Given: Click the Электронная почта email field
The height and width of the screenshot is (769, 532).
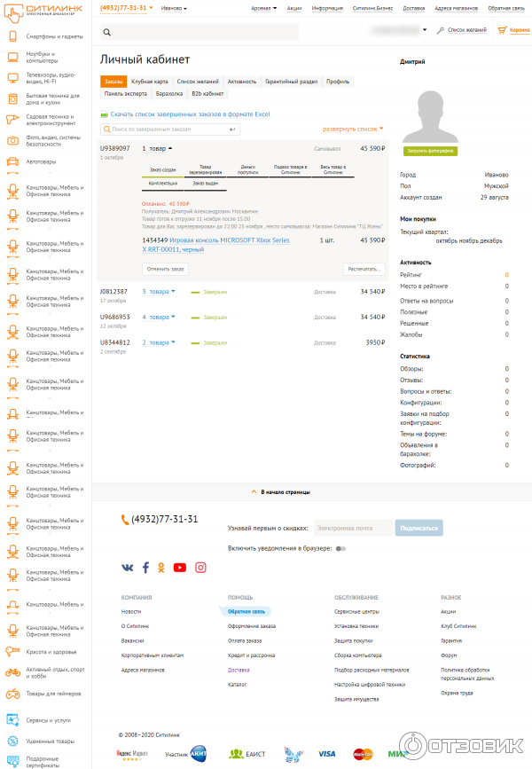Looking at the screenshot, I should tap(352, 528).
